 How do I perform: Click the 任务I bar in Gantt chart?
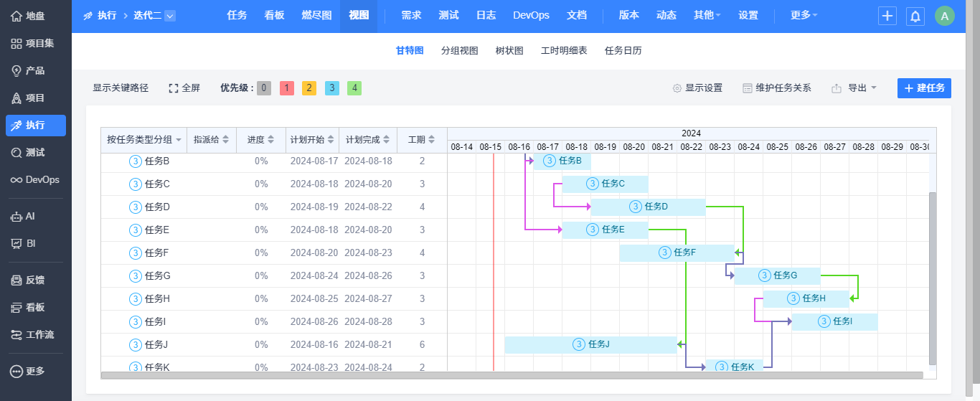tap(834, 321)
